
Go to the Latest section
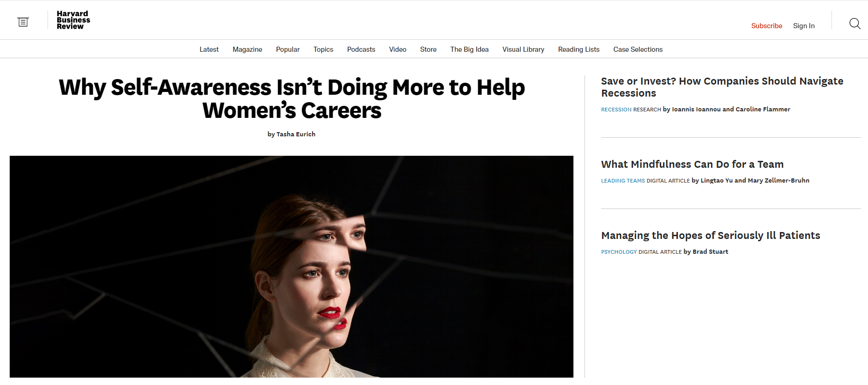[209, 49]
